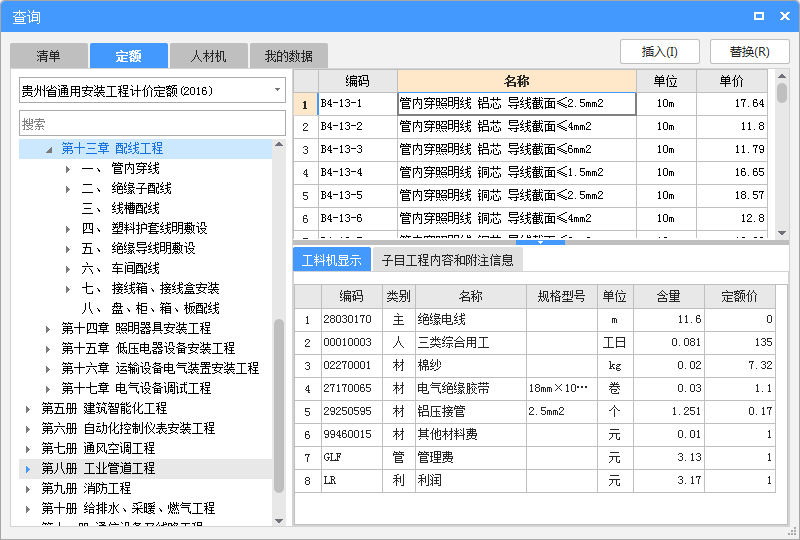This screenshot has width=800, height=540.
Task: Select 第十三章 配线工程 tree label
Action: coord(112,149)
